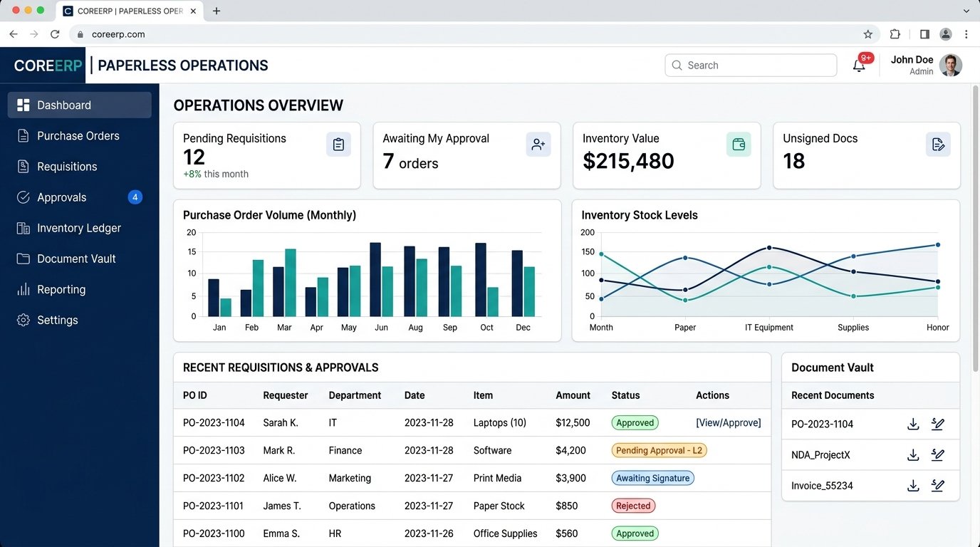Download the NDA_ProjectX document
Screen dimensions: 980x547
pos(913,455)
